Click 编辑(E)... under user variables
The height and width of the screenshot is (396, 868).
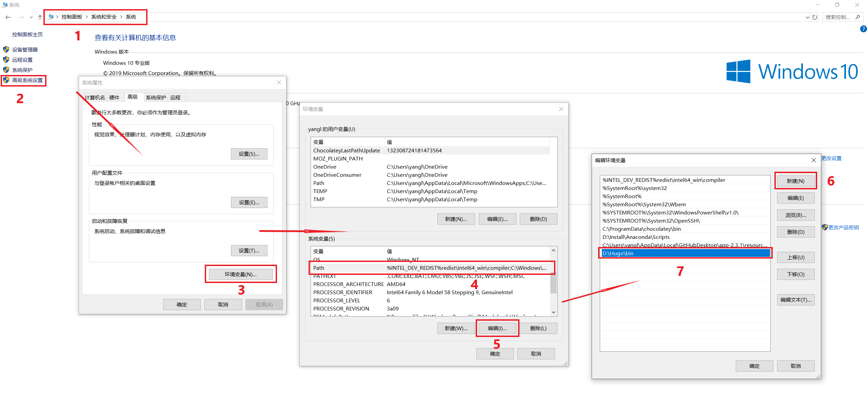(497, 219)
